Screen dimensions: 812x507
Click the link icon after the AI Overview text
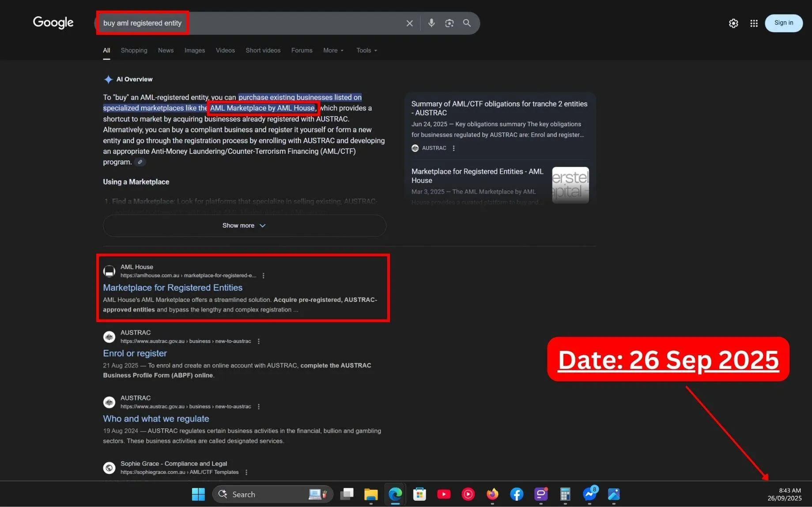[x=140, y=162]
